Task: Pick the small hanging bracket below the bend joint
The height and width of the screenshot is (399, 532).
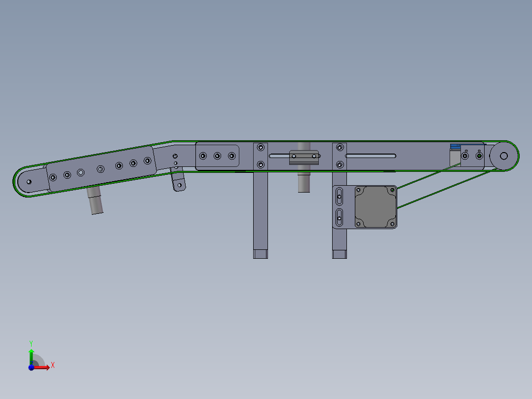Action: pos(178,181)
